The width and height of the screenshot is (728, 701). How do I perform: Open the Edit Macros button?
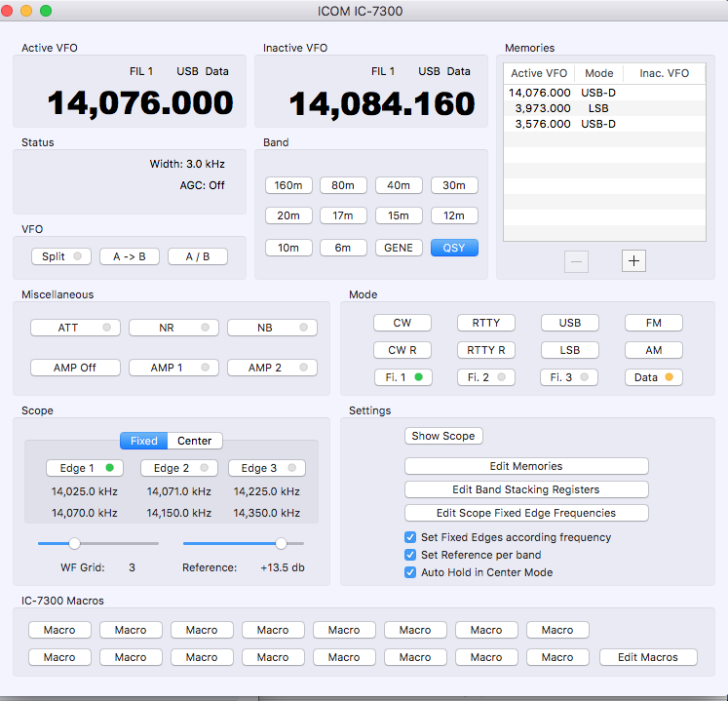tap(648, 657)
